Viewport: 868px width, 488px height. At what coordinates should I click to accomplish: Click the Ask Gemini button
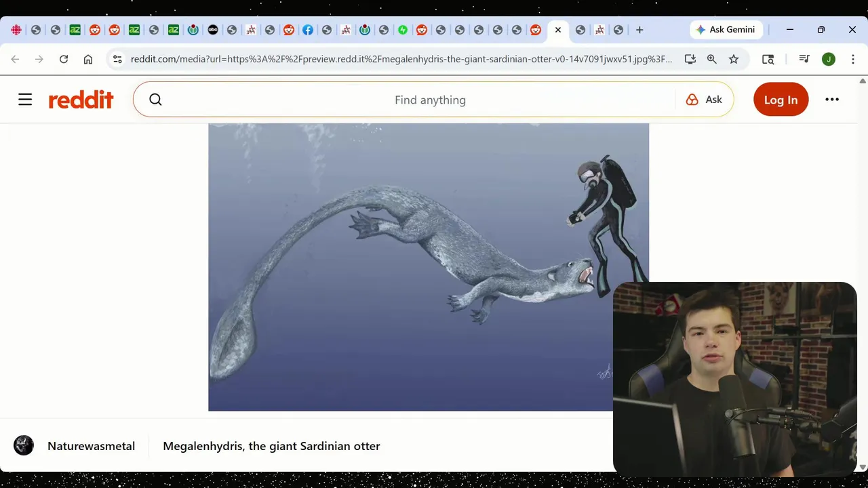(x=726, y=30)
